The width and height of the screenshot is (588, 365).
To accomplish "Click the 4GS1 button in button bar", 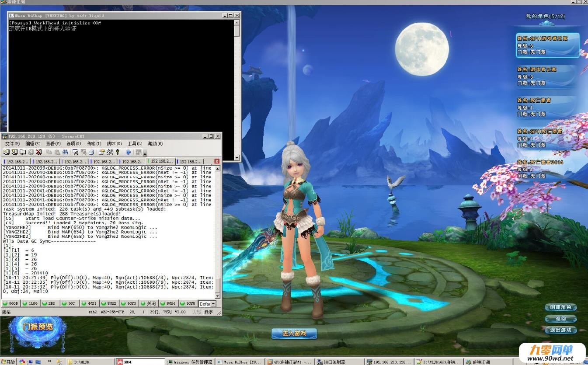I will coord(90,303).
